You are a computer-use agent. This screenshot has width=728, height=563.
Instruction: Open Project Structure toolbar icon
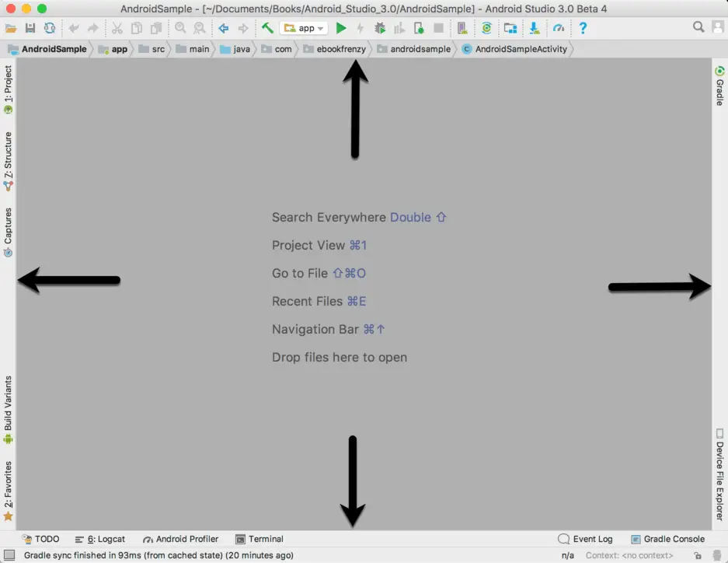[510, 28]
